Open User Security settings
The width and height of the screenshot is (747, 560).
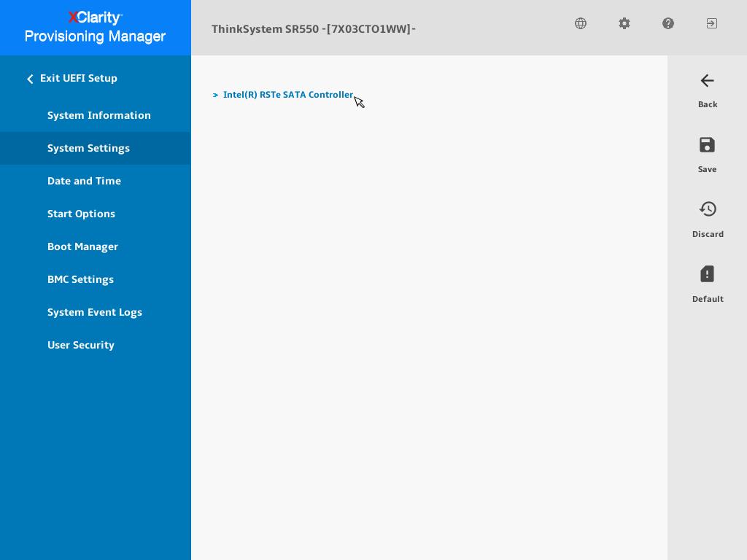(x=81, y=345)
